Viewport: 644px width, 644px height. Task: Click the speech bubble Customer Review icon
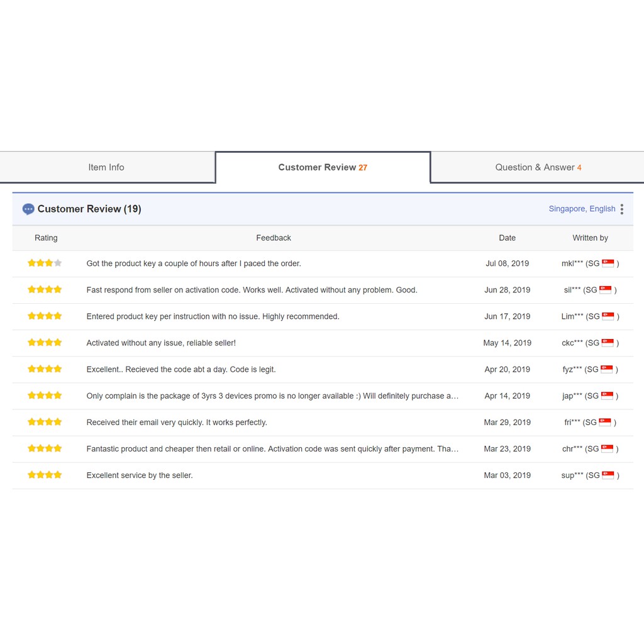(28, 209)
